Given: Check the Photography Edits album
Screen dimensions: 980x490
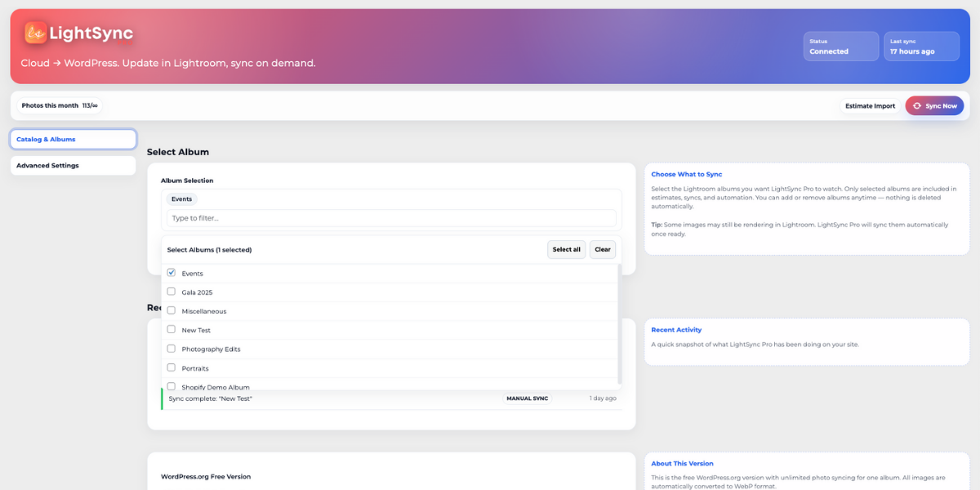Looking at the screenshot, I should pyautogui.click(x=171, y=348).
